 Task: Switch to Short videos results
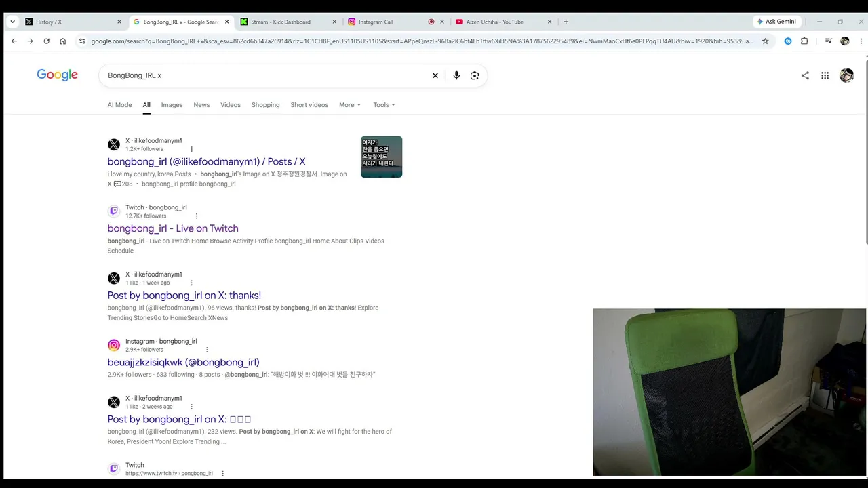coord(309,105)
